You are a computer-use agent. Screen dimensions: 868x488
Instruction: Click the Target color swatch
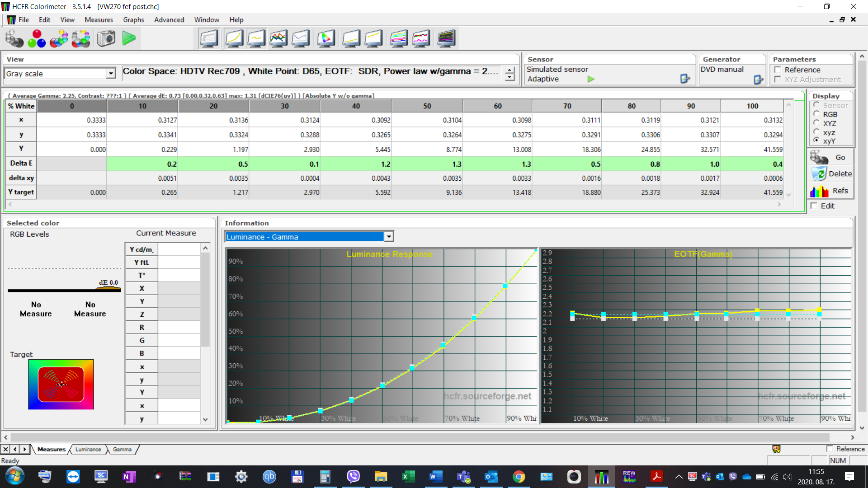pos(61,385)
